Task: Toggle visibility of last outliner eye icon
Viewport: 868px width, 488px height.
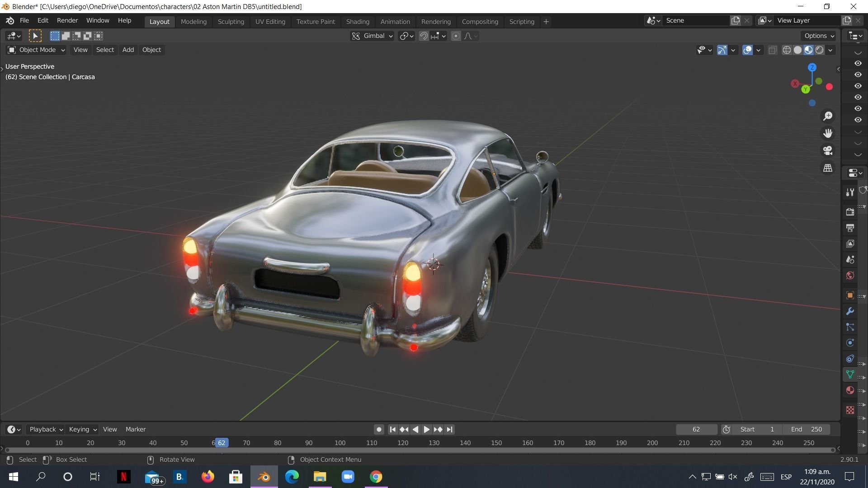Action: tap(858, 120)
